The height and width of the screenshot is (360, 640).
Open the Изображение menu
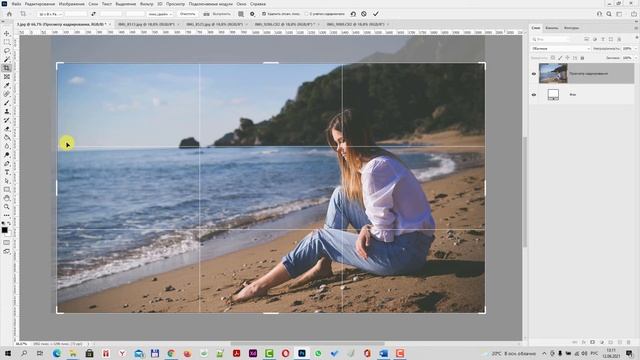pos(71,4)
